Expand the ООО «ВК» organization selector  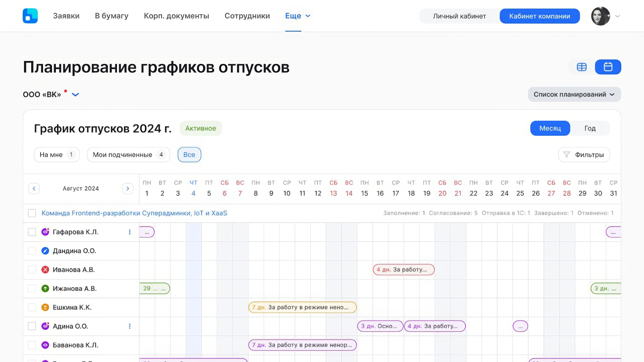pos(75,94)
